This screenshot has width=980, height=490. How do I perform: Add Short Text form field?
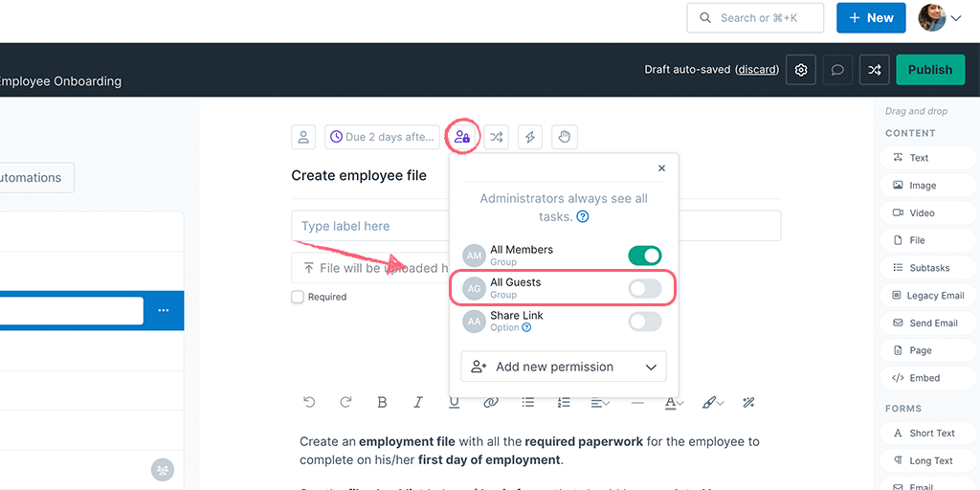[929, 433]
